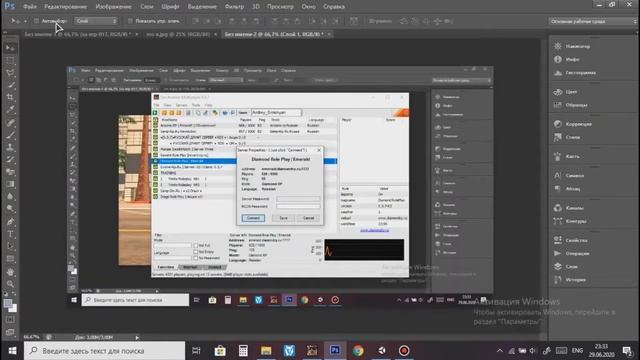Open the Кисть panel
This screenshot has width=640, height=360.
pos(567,156)
